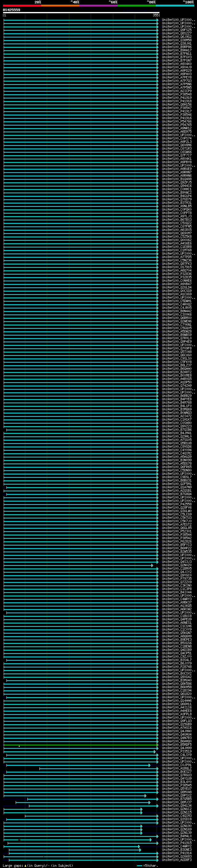Image resolution: width=197 pixels, height=868 pixels.
Task: Click the UniRef100_B4M4L0 label
Action: click(177, 836)
